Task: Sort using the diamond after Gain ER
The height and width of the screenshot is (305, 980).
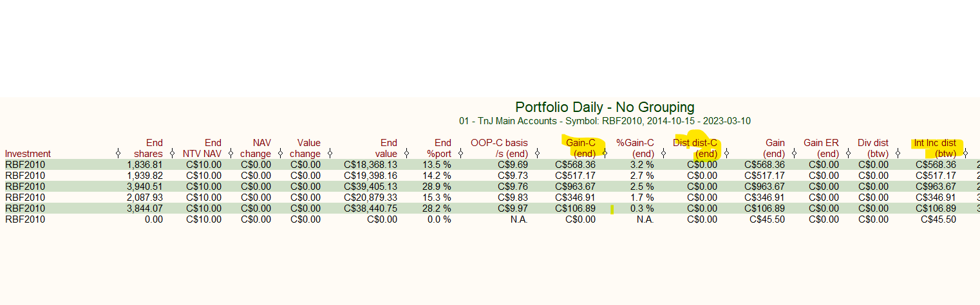Action: [848, 154]
